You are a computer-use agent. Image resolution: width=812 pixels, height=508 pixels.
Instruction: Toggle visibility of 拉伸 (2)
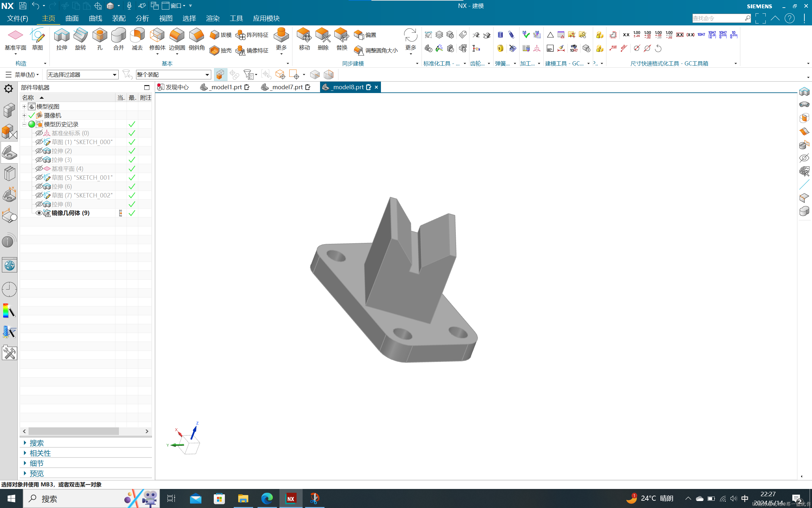[39, 151]
